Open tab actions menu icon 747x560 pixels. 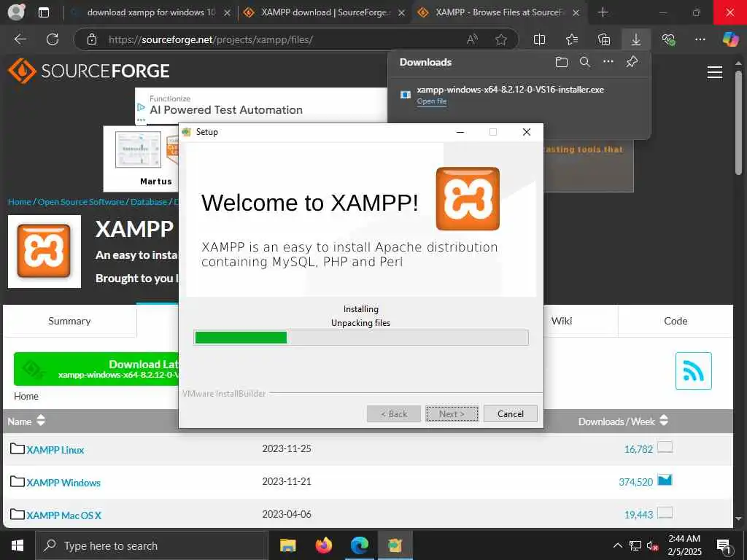43,12
